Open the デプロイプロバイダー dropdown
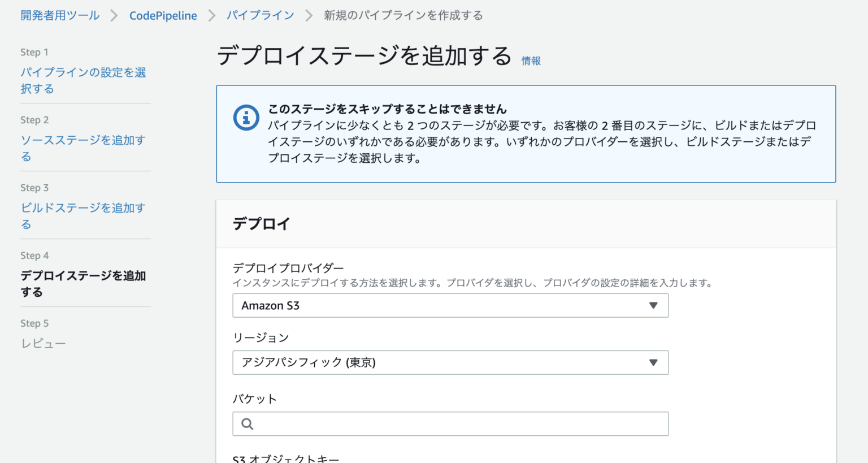The width and height of the screenshot is (868, 463). tap(450, 305)
